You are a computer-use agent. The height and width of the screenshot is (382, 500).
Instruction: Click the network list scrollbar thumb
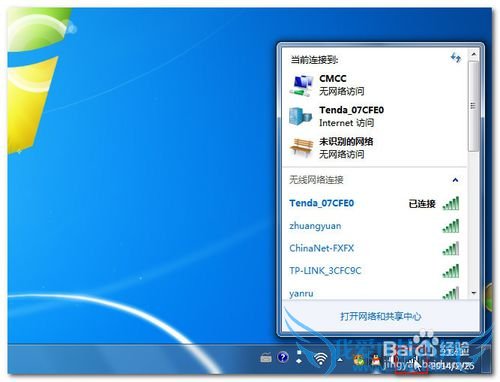point(473,106)
